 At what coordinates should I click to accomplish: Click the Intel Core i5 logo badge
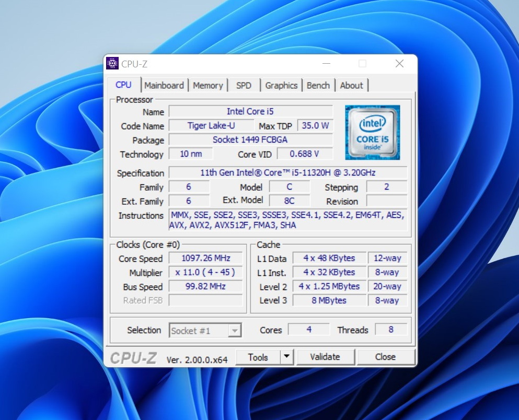[372, 132]
